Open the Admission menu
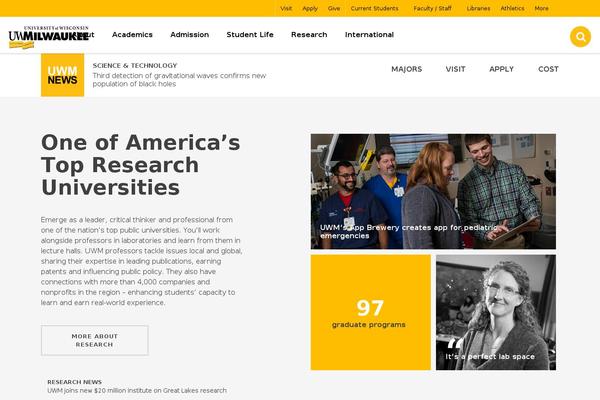The width and height of the screenshot is (600, 400). point(189,35)
